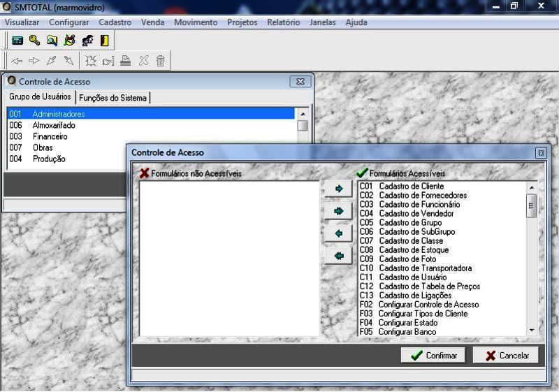The image size is (559, 392).
Task: Click the accessible forms list scrollbar thumb
Action: tap(531, 205)
